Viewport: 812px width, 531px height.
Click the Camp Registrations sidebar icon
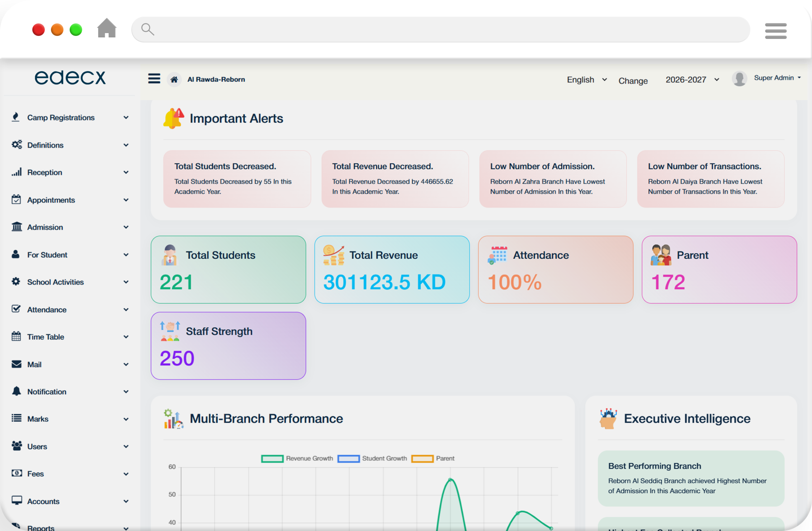point(15,117)
